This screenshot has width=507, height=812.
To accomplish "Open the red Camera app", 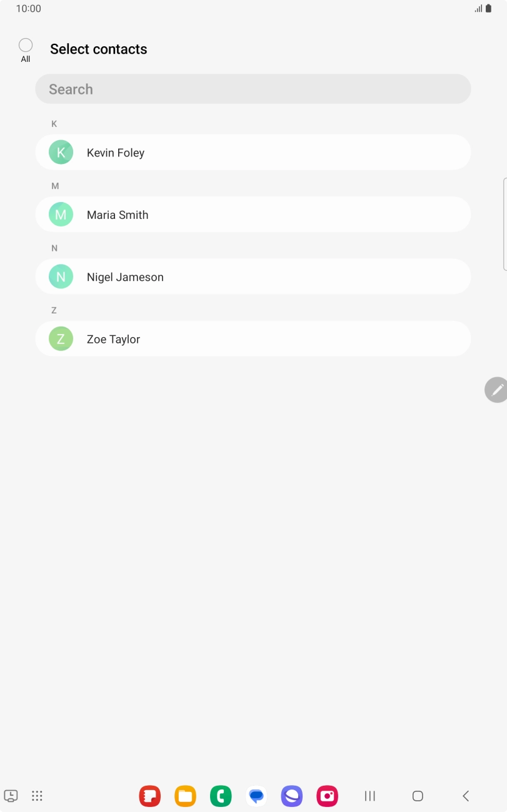I will tap(327, 796).
